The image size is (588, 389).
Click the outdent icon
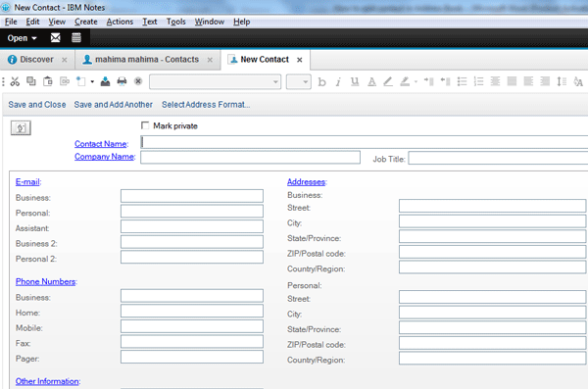click(445, 81)
